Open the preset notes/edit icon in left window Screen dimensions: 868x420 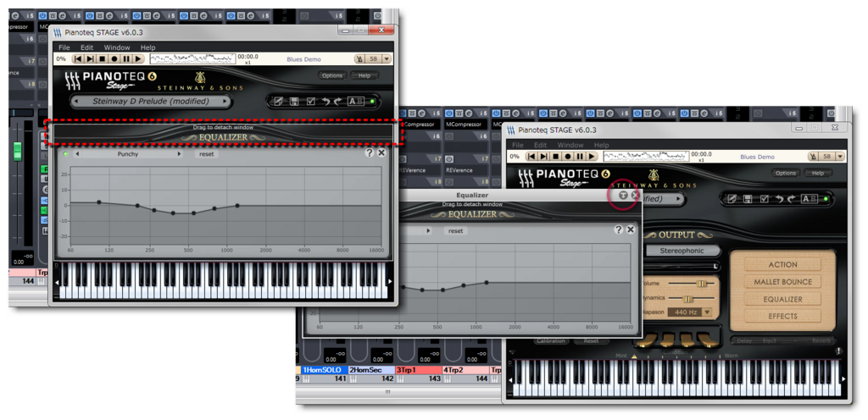point(278,101)
